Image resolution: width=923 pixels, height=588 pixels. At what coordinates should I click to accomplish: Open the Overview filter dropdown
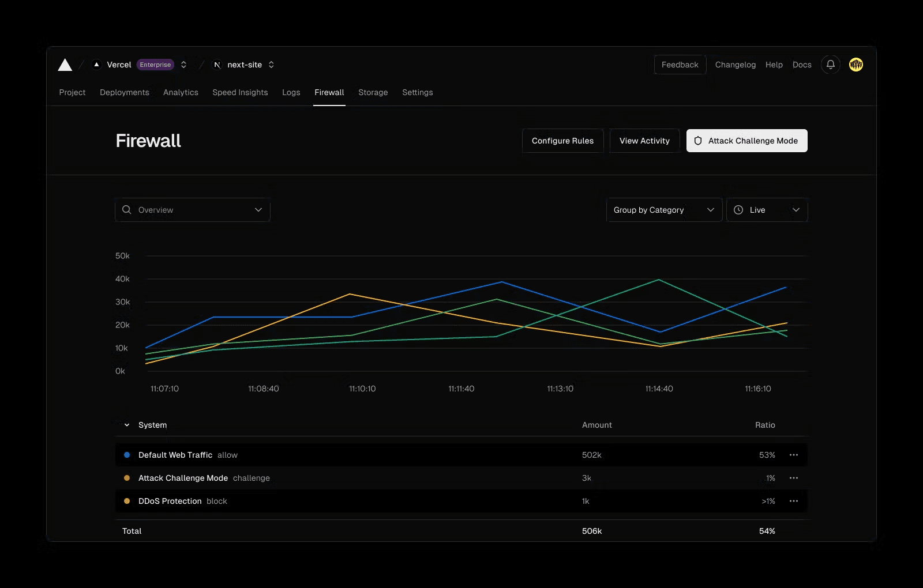click(192, 210)
